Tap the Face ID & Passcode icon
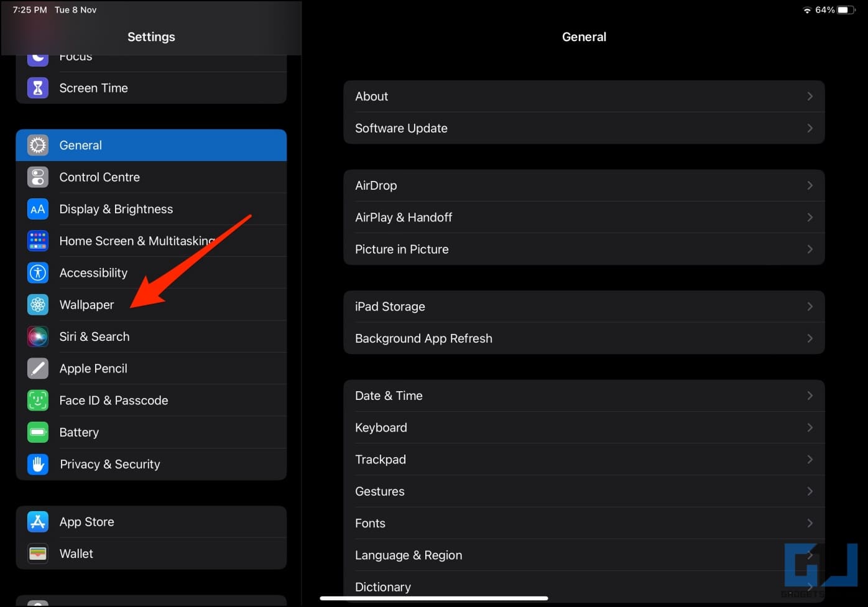Screen dimensions: 868x607 click(38, 400)
